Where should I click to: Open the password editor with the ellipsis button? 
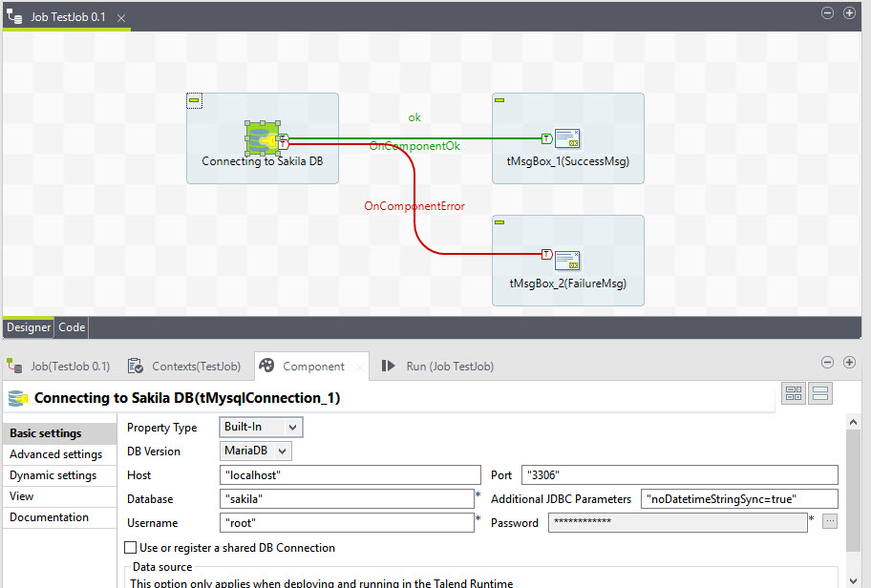829,521
